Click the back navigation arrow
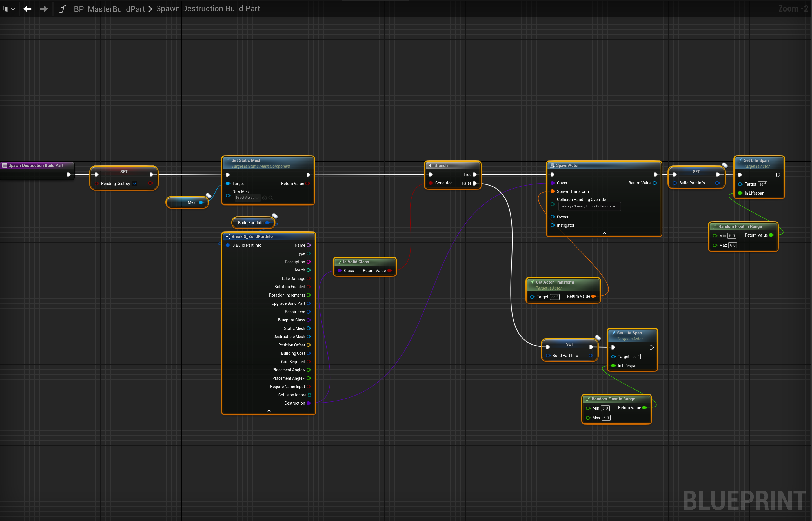The image size is (812, 521). [x=27, y=9]
